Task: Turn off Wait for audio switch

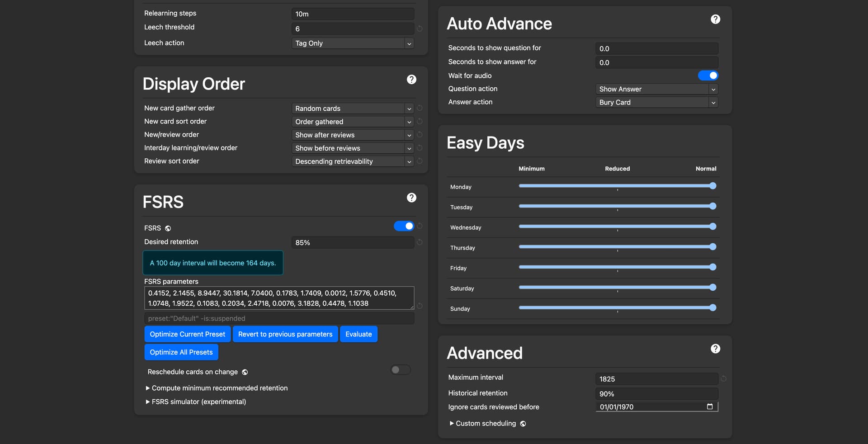Action: [708, 76]
